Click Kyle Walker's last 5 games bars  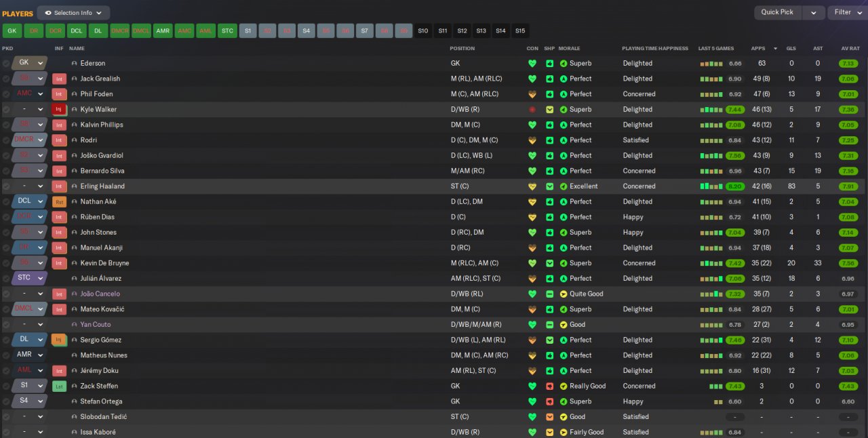tap(711, 109)
